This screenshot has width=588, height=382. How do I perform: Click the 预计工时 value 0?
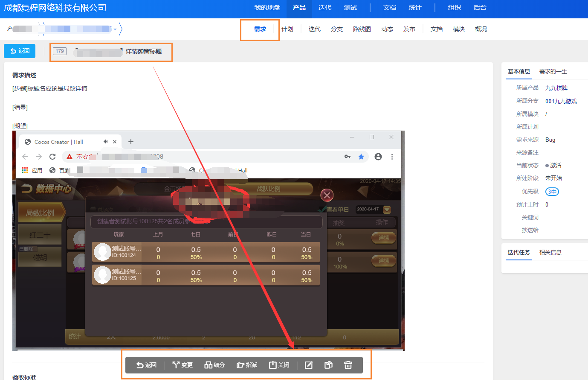click(547, 204)
